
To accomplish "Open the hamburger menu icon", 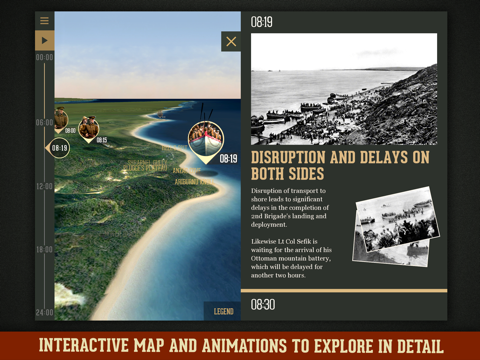I will tap(44, 21).
